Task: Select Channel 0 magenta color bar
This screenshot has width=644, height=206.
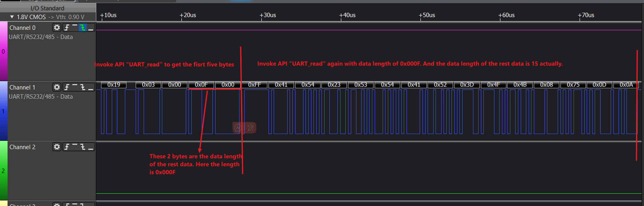Action: [x=3, y=51]
